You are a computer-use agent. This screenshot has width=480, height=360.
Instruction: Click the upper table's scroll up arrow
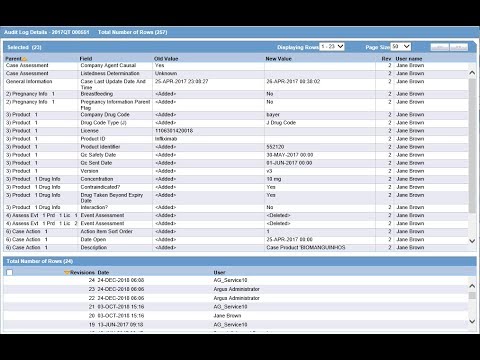pyautogui.click(x=472, y=73)
